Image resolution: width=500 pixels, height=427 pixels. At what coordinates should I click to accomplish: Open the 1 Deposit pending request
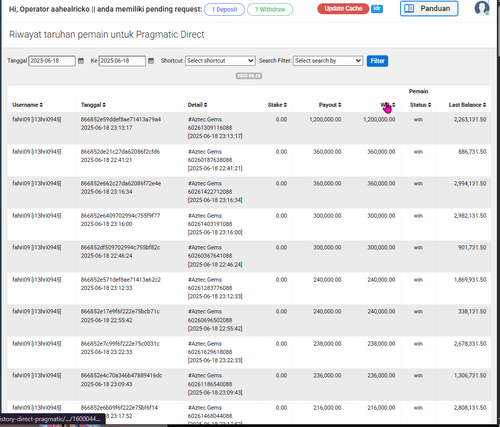tap(224, 9)
